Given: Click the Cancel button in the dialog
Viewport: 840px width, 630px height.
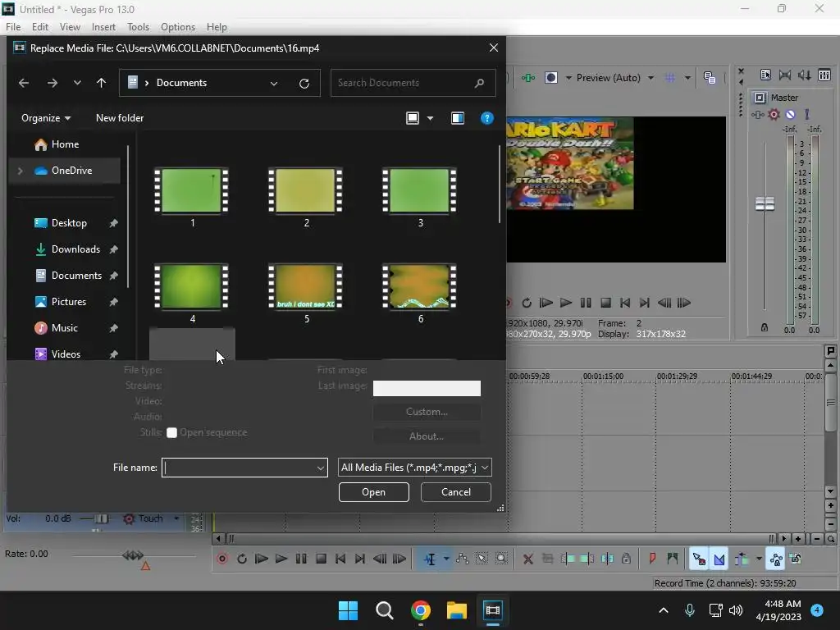Looking at the screenshot, I should coord(456,492).
